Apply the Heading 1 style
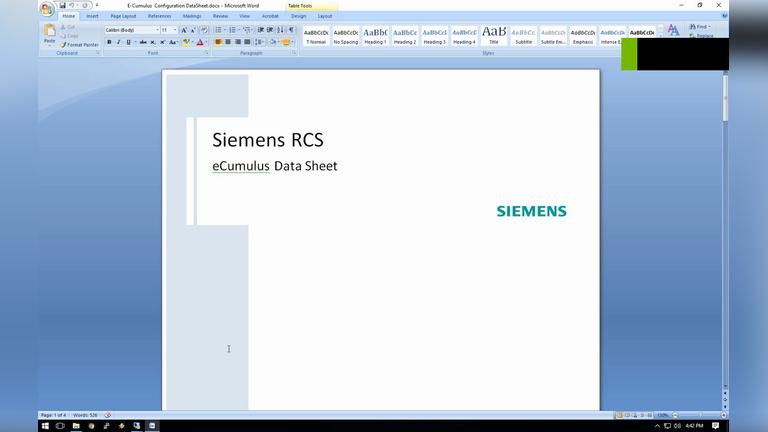The image size is (768, 432). tap(375, 36)
